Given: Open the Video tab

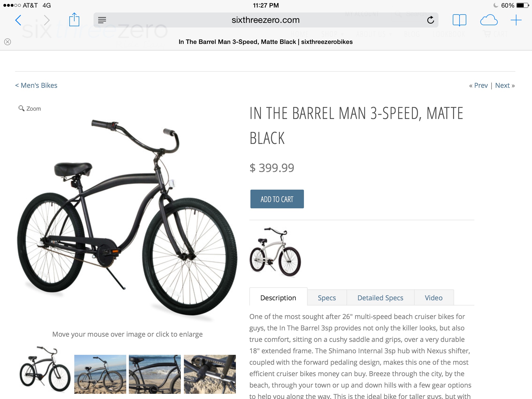Looking at the screenshot, I should click(434, 298).
